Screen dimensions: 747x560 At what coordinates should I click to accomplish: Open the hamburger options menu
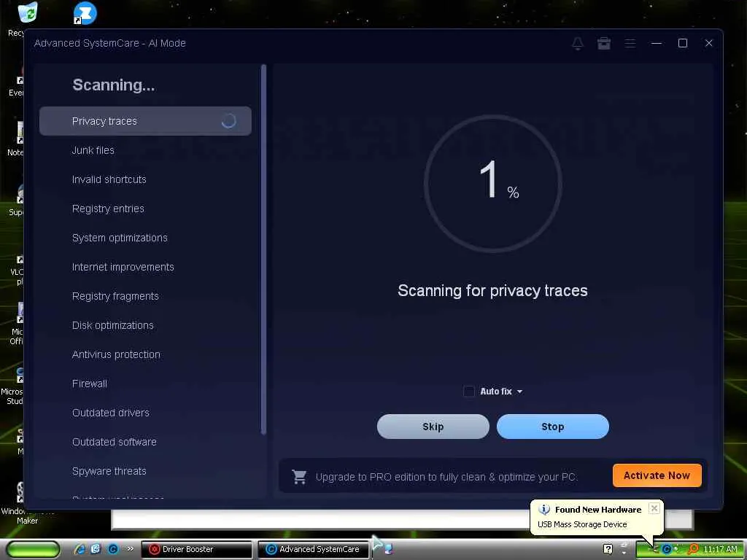point(630,43)
